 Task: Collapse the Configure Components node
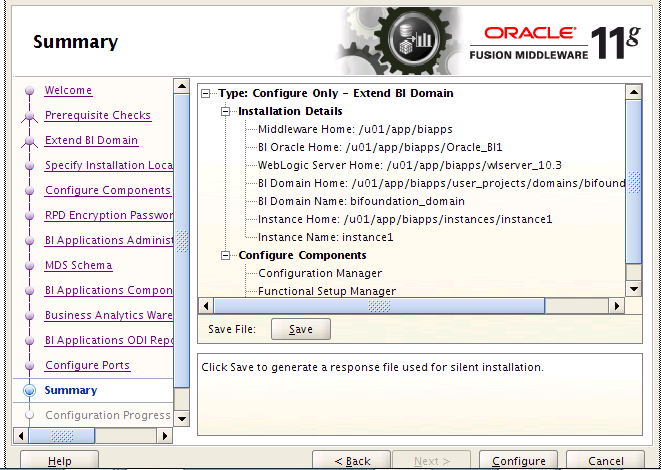pyautogui.click(x=226, y=256)
